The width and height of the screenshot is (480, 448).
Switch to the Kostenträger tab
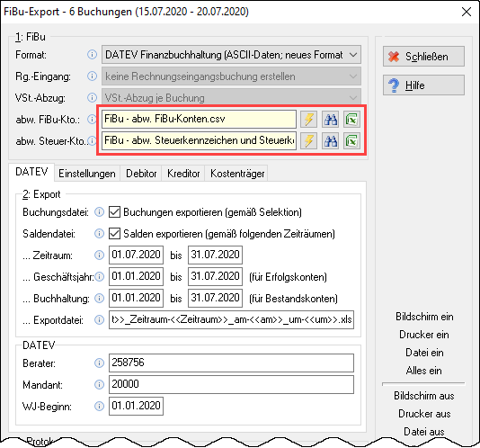point(237,174)
